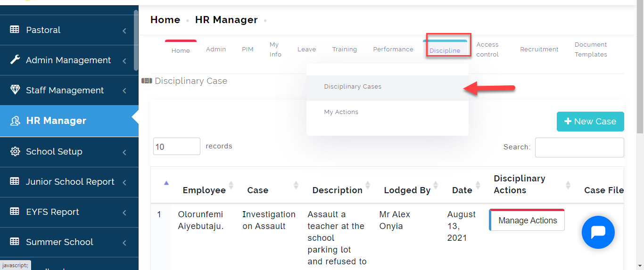This screenshot has height=270, width=644.
Task: Sort table by Employee column arrows
Action: [x=231, y=185]
